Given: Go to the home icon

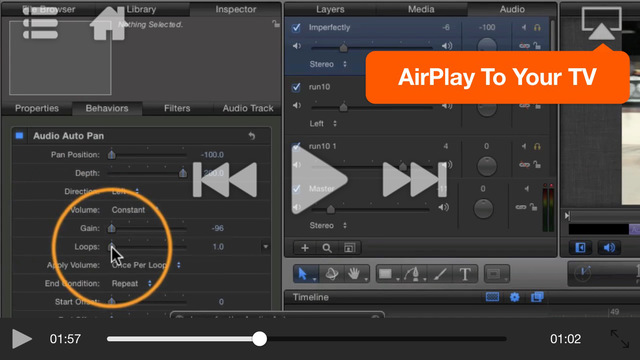Looking at the screenshot, I should [109, 23].
